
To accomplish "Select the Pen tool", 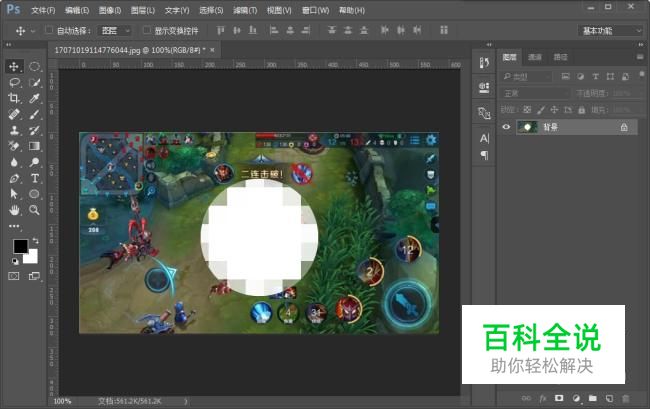I will coord(14,178).
